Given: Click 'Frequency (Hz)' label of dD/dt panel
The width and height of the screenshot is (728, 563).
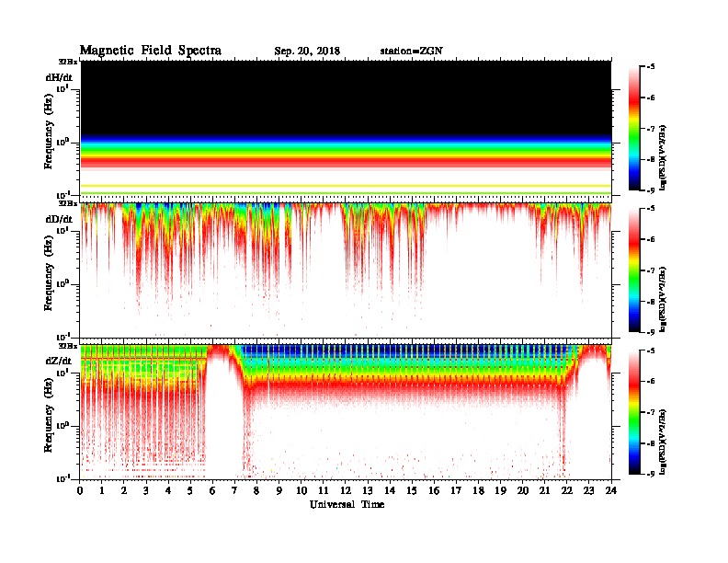Looking at the screenshot, I should click(x=49, y=273).
